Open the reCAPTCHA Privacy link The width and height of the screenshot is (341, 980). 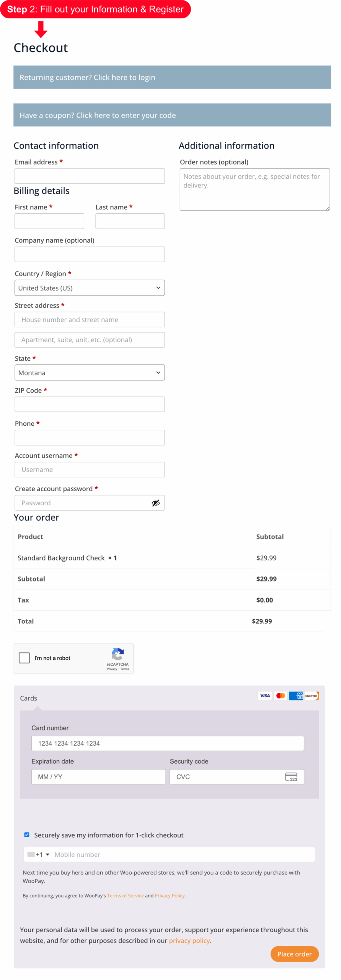112,669
